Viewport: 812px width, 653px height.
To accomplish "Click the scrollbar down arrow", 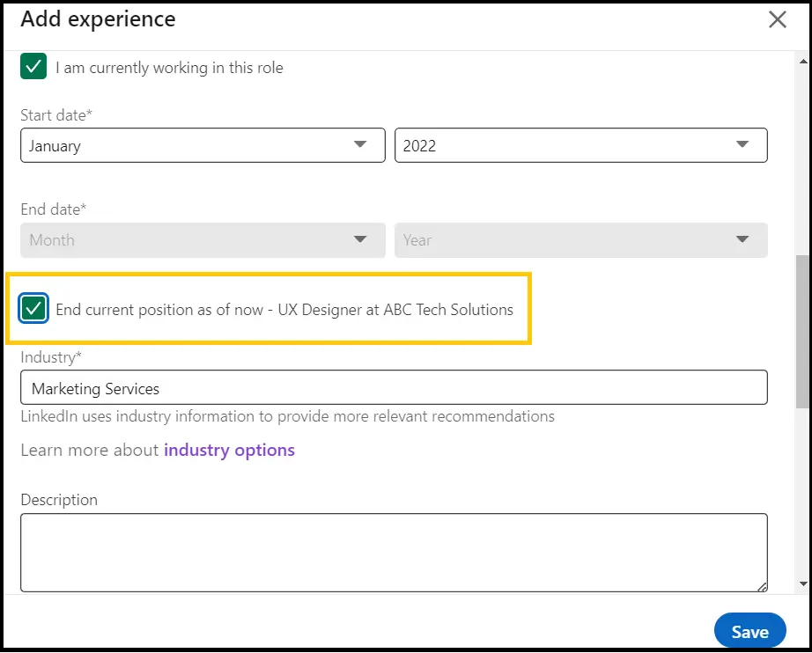I will click(x=802, y=583).
